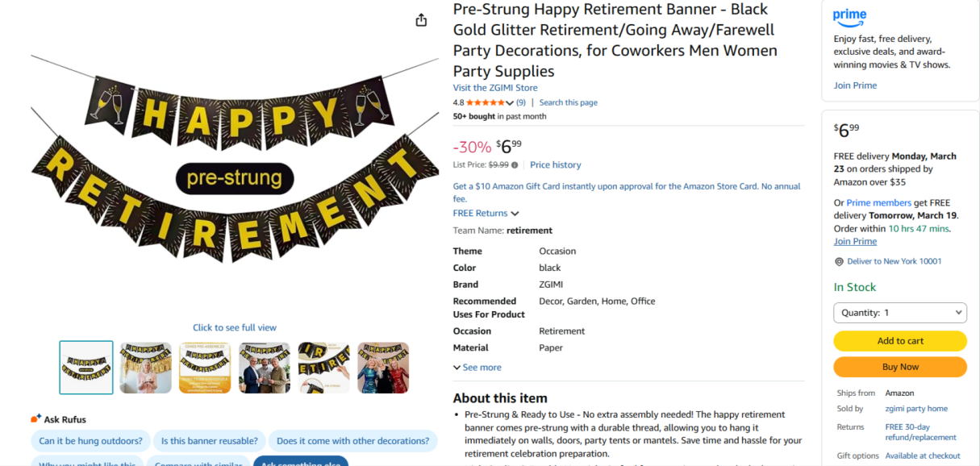Show thumbnail of three men with banner
Image resolution: width=980 pixels, height=466 pixels.
point(265,368)
